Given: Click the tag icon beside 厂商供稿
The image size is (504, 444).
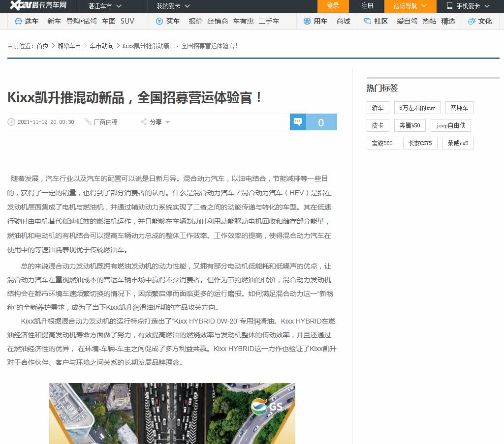Looking at the screenshot, I should coord(88,121).
